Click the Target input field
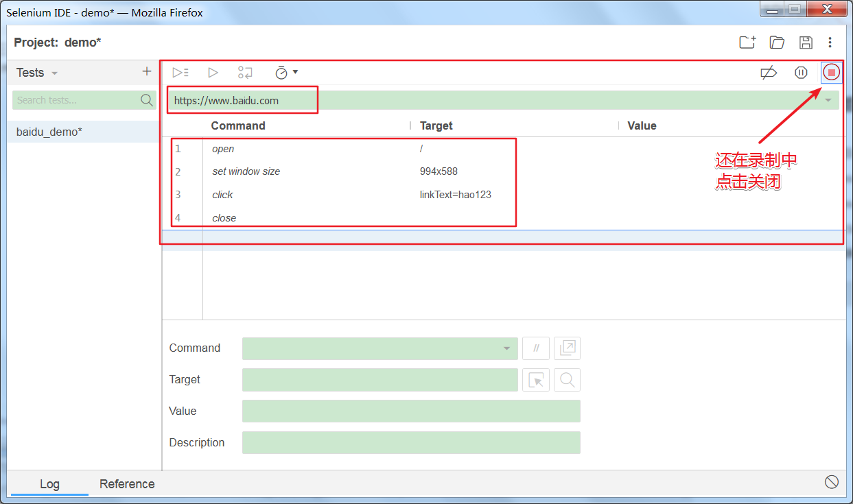Viewport: 853px width, 504px height. pyautogui.click(x=380, y=380)
